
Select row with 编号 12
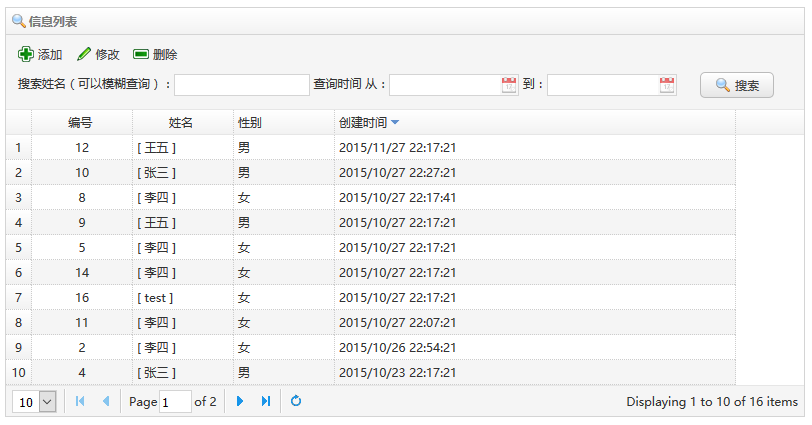pos(371,148)
